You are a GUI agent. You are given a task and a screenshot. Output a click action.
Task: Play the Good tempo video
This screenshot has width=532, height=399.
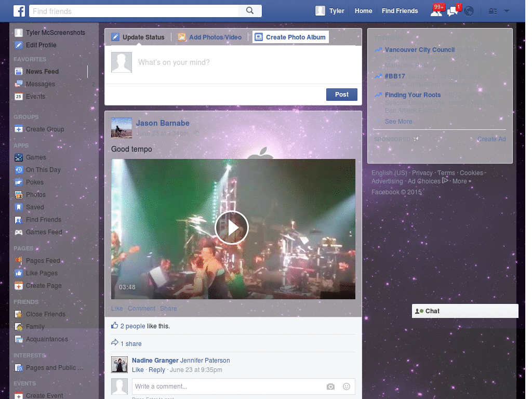click(x=232, y=228)
